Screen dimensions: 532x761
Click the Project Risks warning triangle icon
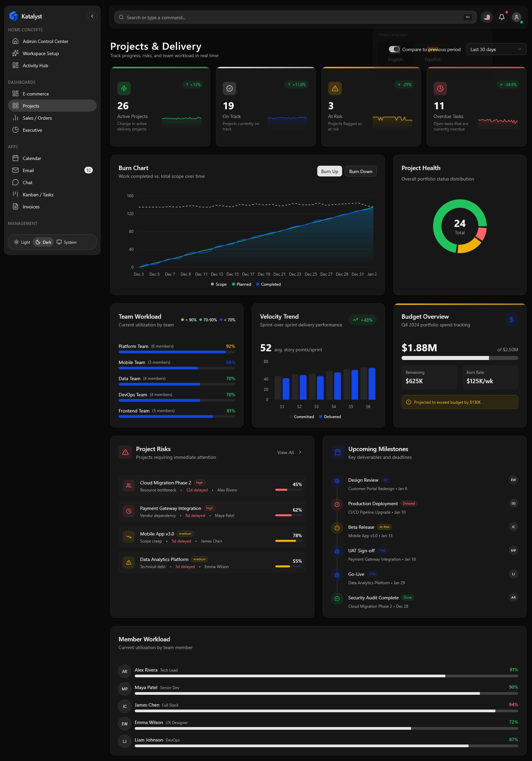pos(125,452)
